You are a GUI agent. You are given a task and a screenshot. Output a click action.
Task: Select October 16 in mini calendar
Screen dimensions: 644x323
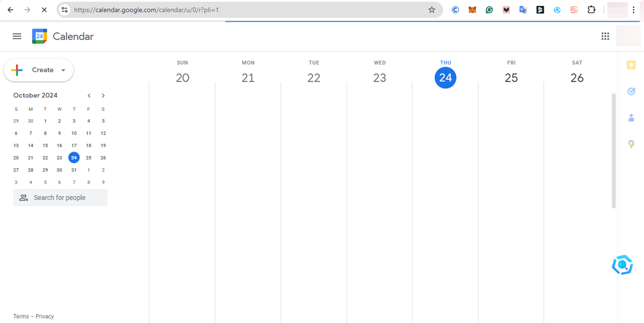[59, 146]
